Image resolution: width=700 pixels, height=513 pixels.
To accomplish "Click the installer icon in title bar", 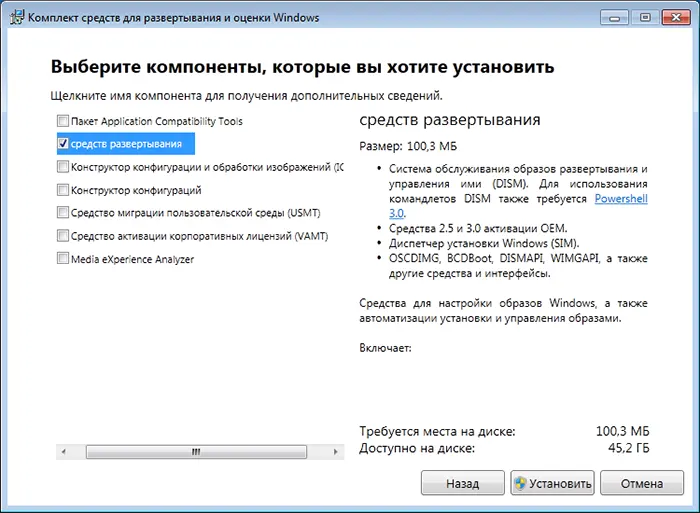I will pos(17,17).
